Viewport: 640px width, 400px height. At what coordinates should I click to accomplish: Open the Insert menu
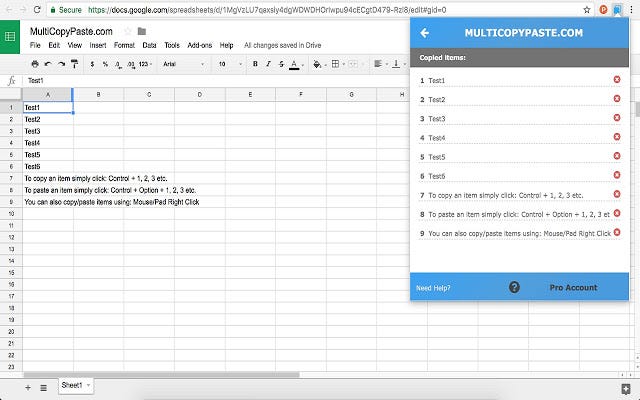pos(98,45)
